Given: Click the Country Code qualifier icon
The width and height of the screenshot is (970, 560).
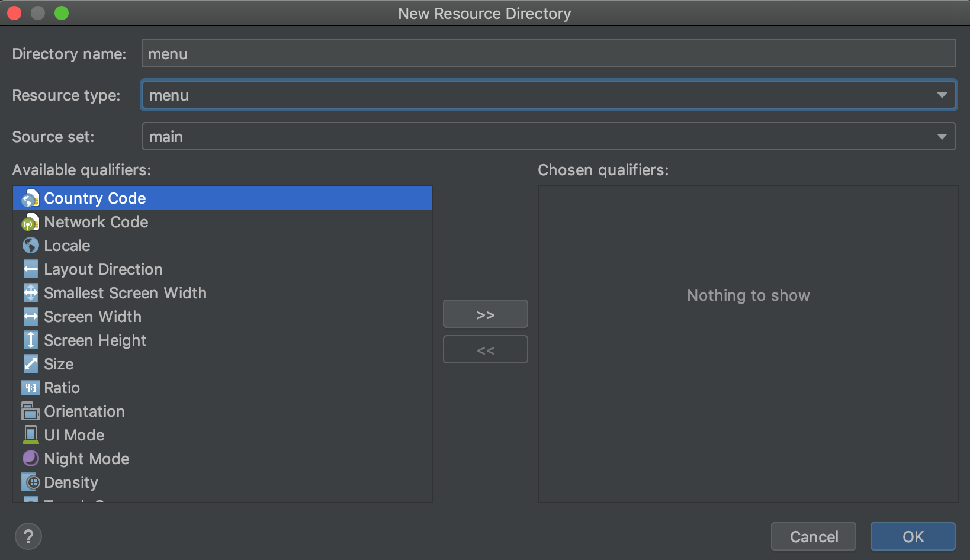Looking at the screenshot, I should (30, 199).
